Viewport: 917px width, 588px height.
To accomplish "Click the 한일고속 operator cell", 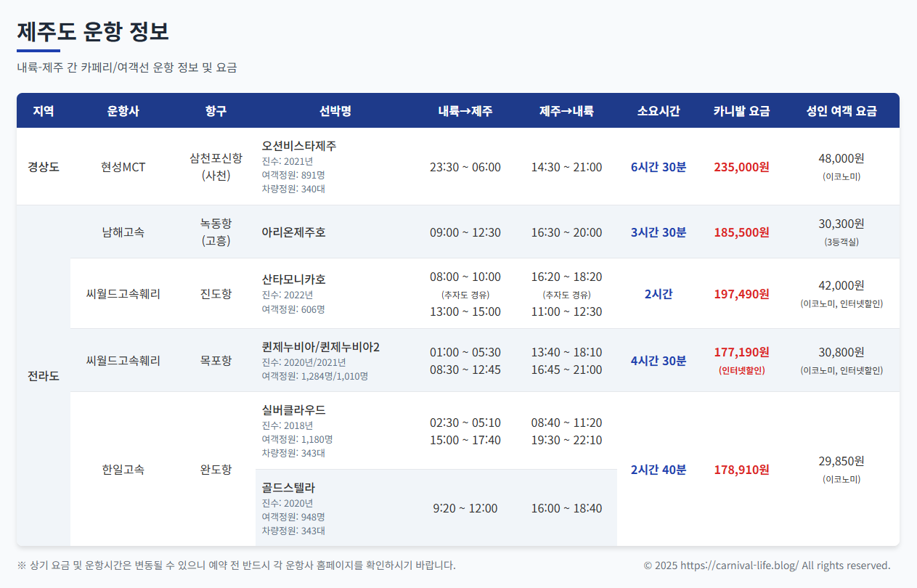I will [x=123, y=470].
